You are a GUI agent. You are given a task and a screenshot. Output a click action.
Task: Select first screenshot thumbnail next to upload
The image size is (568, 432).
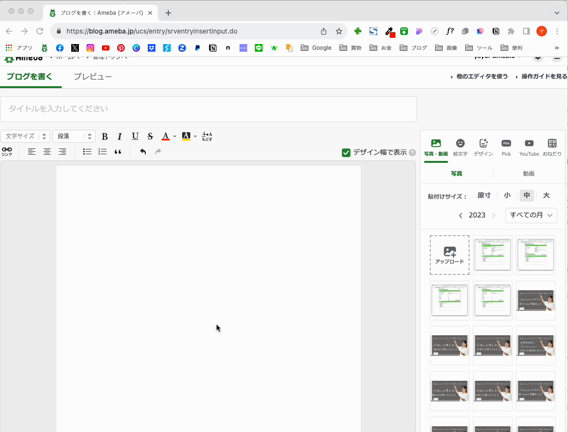[493, 255]
